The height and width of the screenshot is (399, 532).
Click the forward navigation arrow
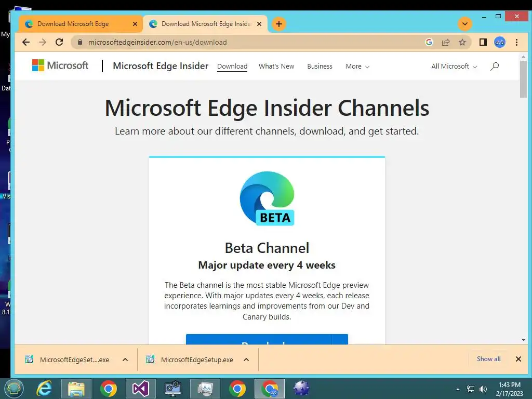43,42
